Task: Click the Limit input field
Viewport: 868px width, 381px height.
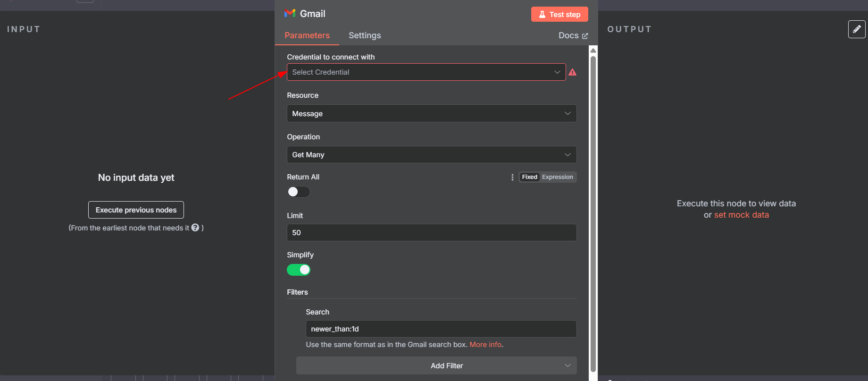Action: pyautogui.click(x=432, y=233)
